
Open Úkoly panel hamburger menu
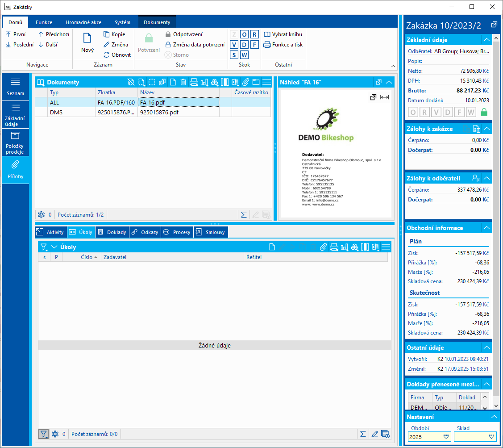(386, 247)
